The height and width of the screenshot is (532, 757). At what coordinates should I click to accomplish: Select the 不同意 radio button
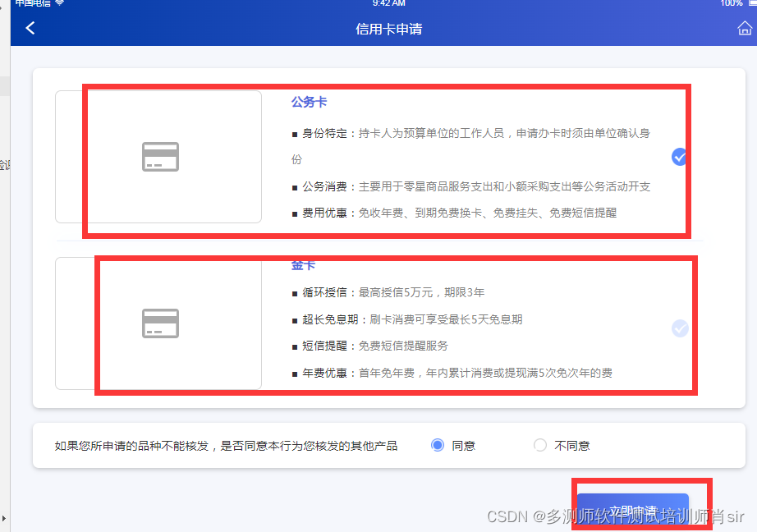pos(540,445)
